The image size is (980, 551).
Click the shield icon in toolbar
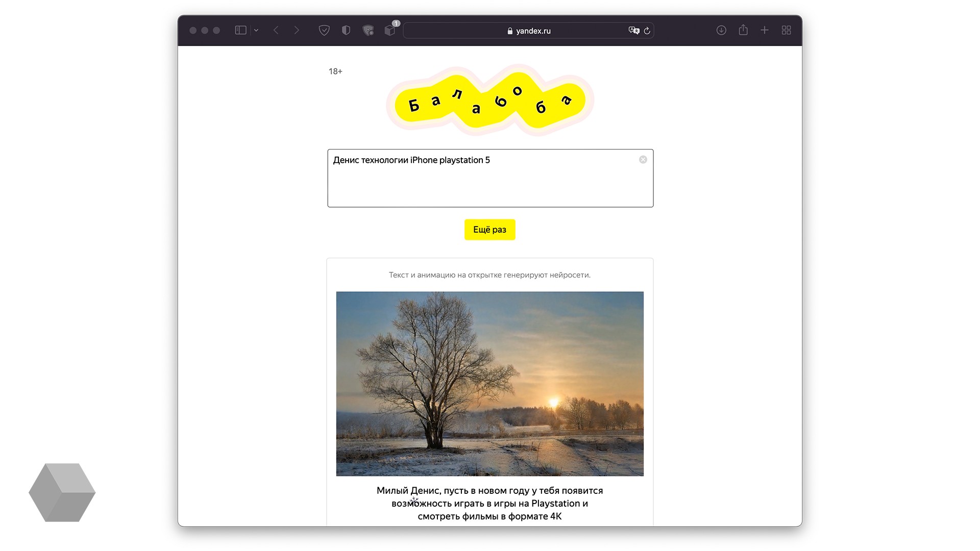[346, 30]
